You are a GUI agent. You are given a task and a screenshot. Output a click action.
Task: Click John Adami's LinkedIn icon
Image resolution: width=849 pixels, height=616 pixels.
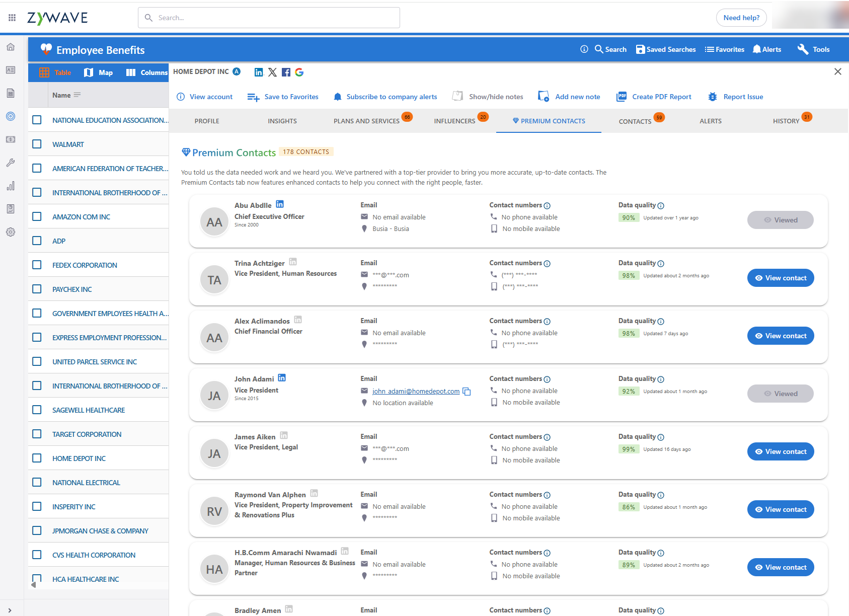[282, 377]
